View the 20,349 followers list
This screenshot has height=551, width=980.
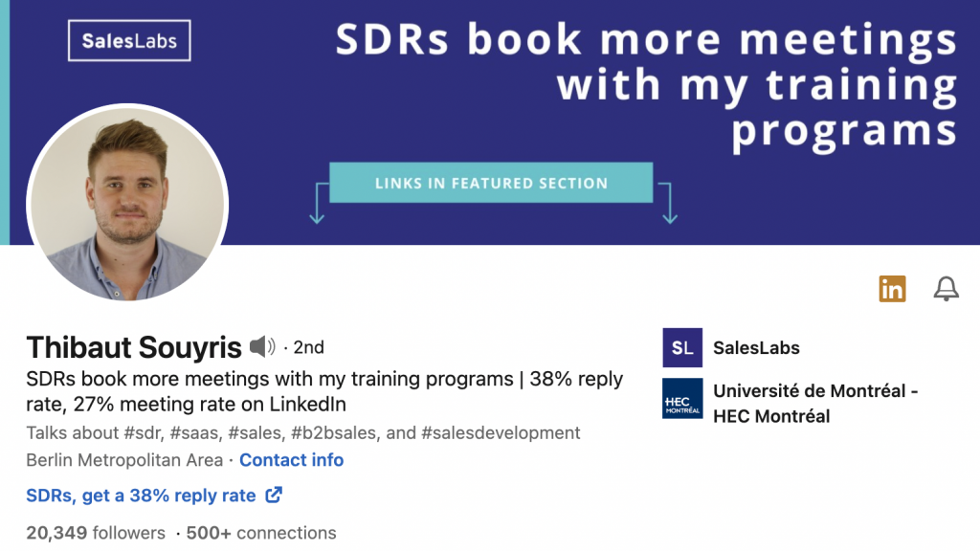tap(96, 533)
